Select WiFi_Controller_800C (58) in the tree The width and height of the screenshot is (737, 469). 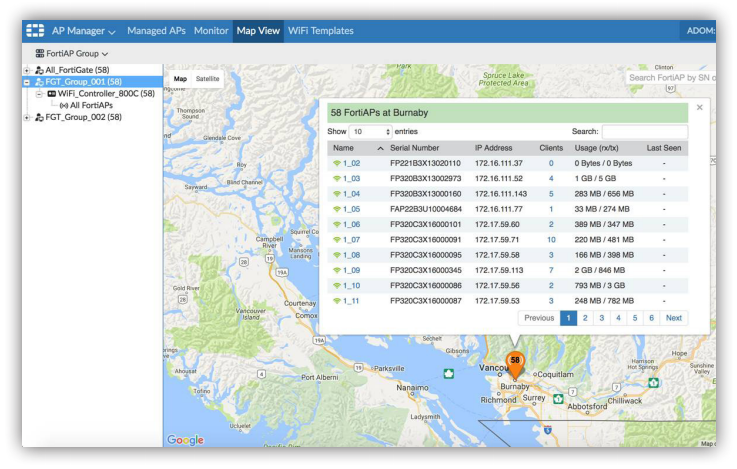(x=106, y=94)
